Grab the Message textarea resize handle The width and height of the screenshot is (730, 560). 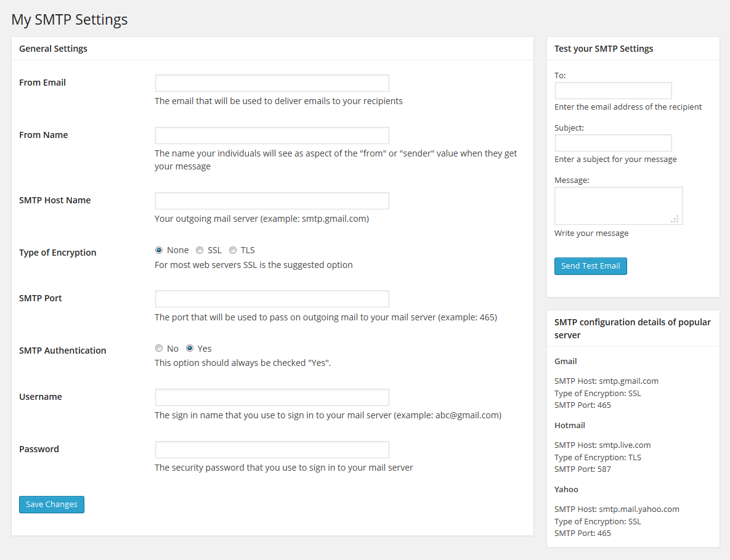click(676, 218)
